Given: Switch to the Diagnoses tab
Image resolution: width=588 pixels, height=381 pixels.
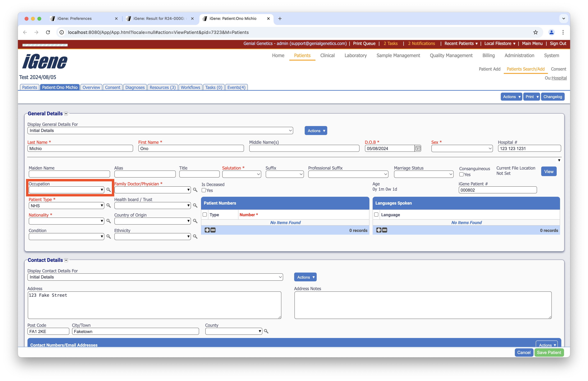Looking at the screenshot, I should pyautogui.click(x=135, y=87).
